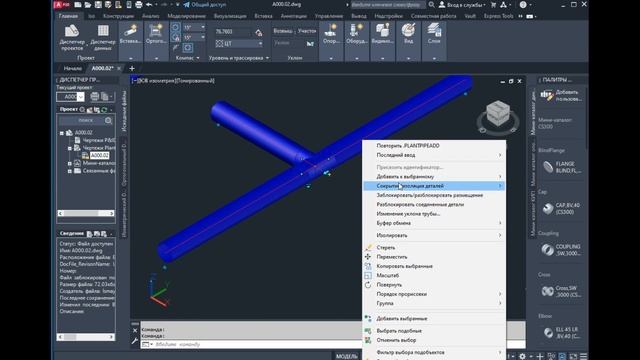640x360 pixels.
Task: Click the Cross SW 3000 palette item
Action: 561,291
